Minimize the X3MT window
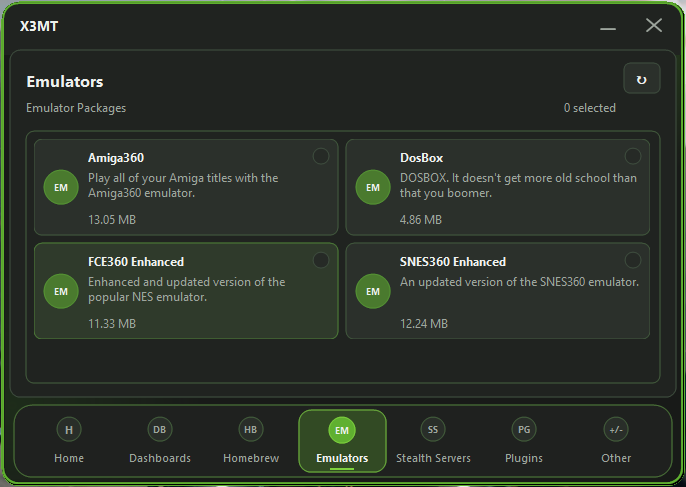This screenshot has height=487, width=686. (x=608, y=27)
